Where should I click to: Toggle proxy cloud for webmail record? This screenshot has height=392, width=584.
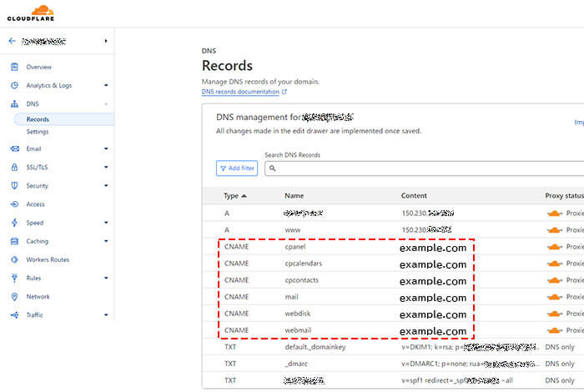tap(555, 330)
